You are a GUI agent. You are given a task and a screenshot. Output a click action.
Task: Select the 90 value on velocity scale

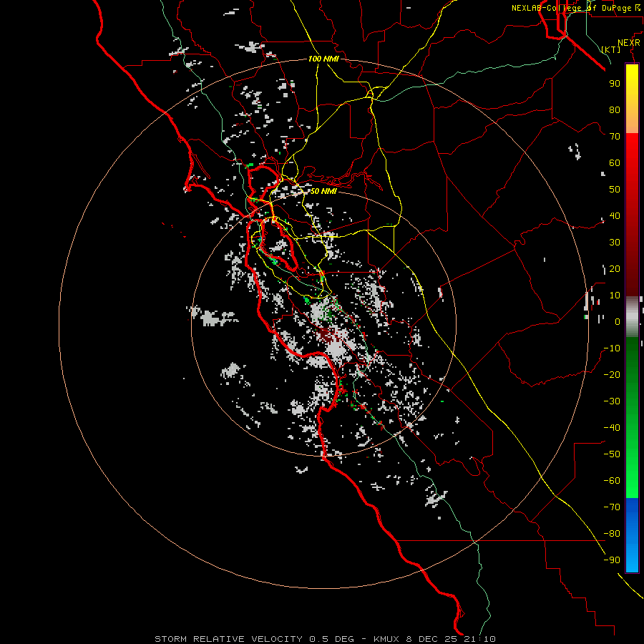coord(615,84)
